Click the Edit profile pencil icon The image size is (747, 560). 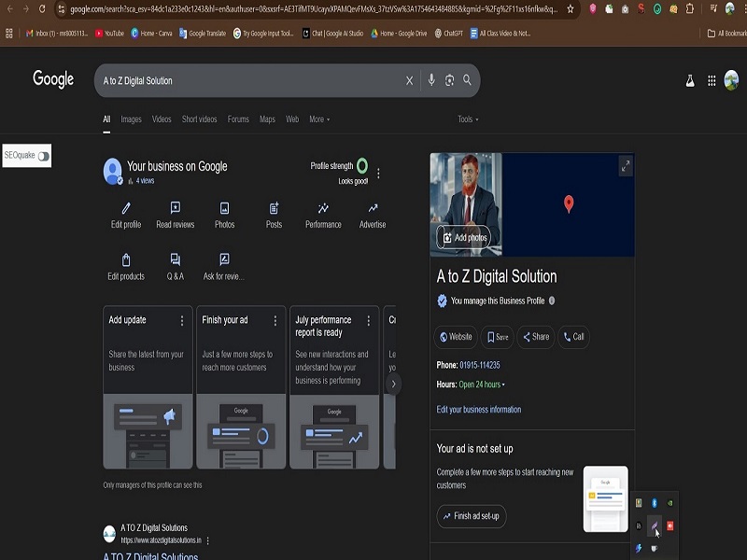pos(126,209)
